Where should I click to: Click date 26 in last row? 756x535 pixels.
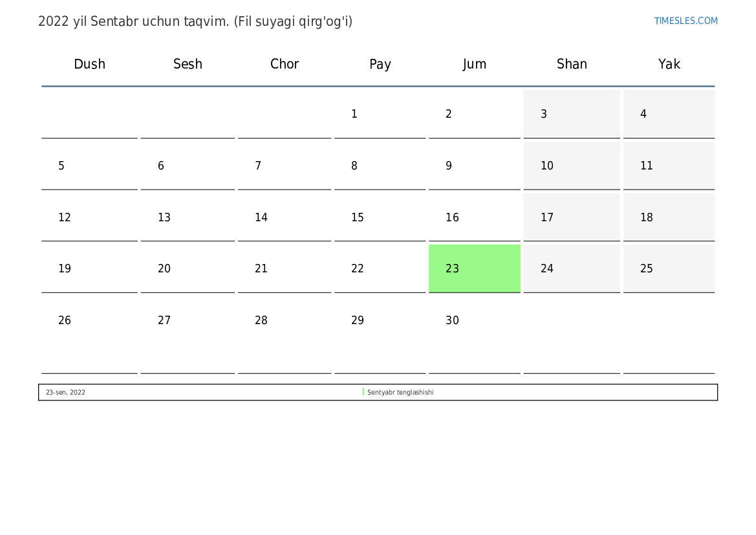[x=89, y=335]
